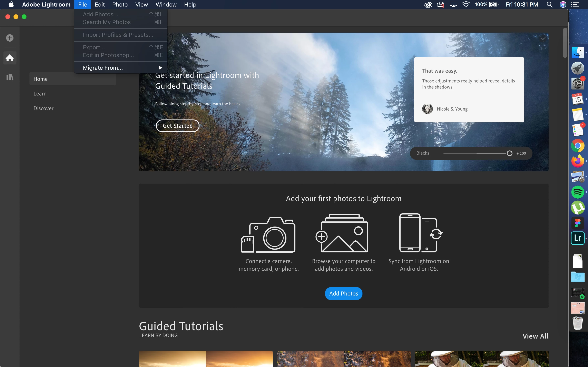Click the phone sync icon
588x367 pixels.
pos(420,233)
